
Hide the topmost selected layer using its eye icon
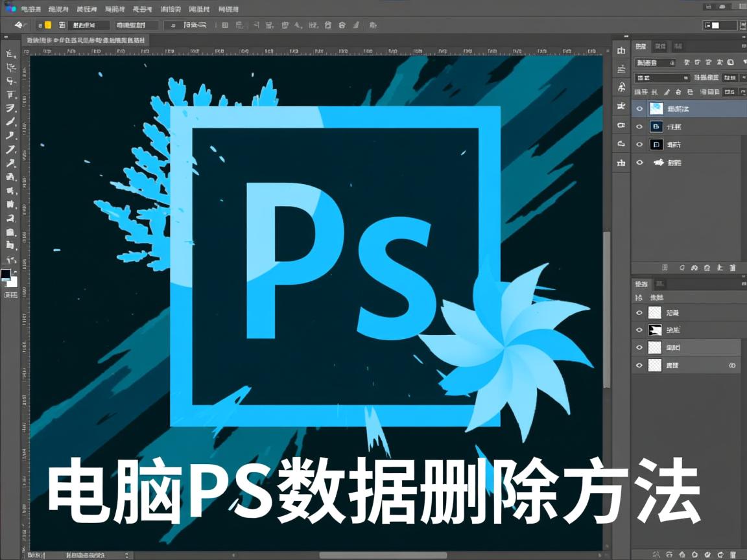tap(639, 108)
